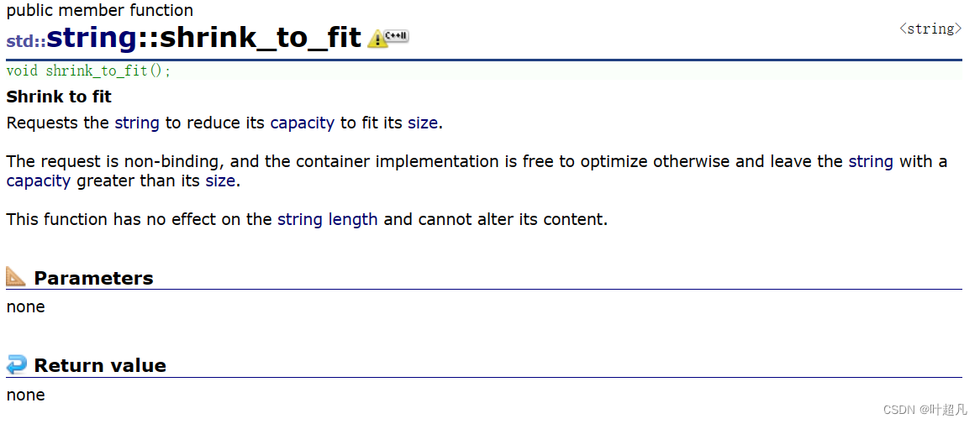Click the "Return value" section heading text
980x424 pixels.
[x=100, y=365]
